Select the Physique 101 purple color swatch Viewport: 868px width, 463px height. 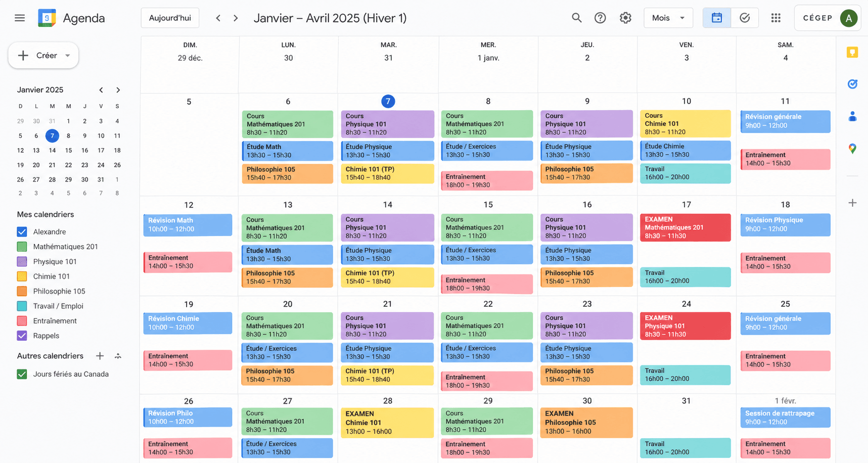tap(22, 261)
